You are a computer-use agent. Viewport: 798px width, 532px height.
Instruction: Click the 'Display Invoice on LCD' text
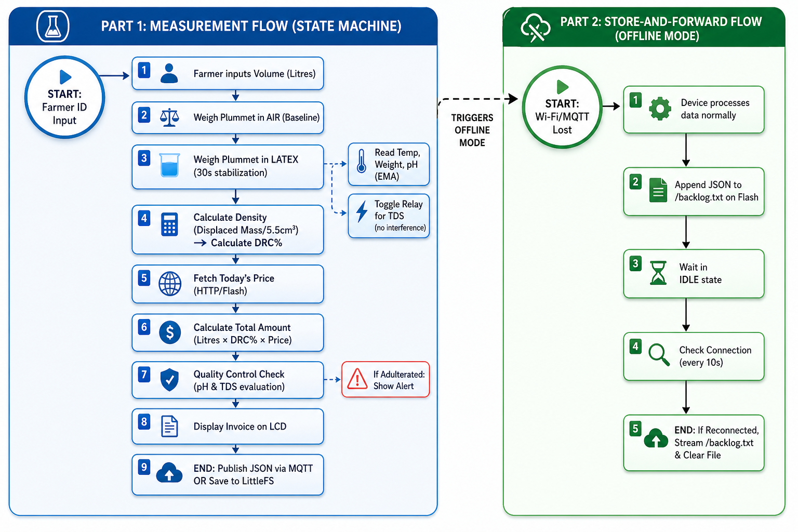coord(240,427)
